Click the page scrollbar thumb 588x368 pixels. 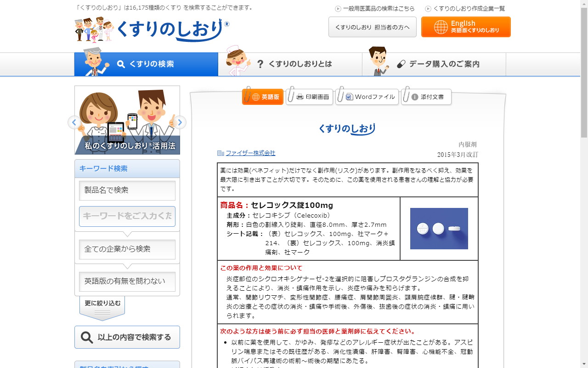584,72
